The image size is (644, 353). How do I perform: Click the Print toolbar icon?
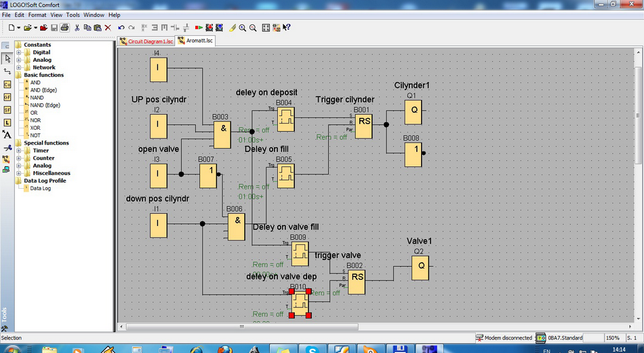64,28
